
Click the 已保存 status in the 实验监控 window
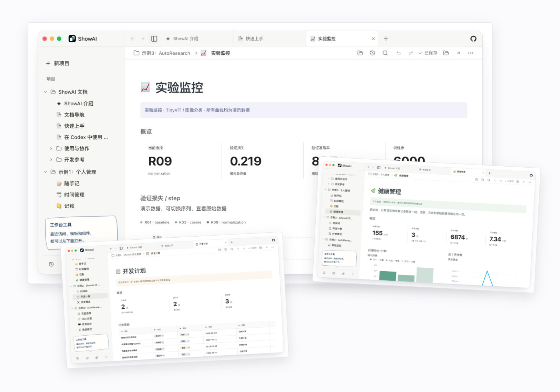428,53
